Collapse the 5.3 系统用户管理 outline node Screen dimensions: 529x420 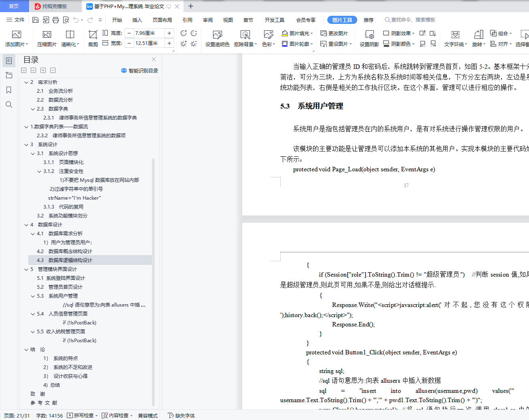pyautogui.click(x=33, y=296)
